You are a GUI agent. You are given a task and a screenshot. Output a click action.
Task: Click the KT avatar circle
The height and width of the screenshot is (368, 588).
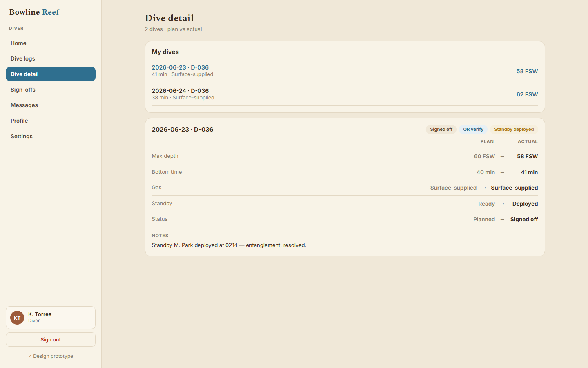[x=17, y=318]
